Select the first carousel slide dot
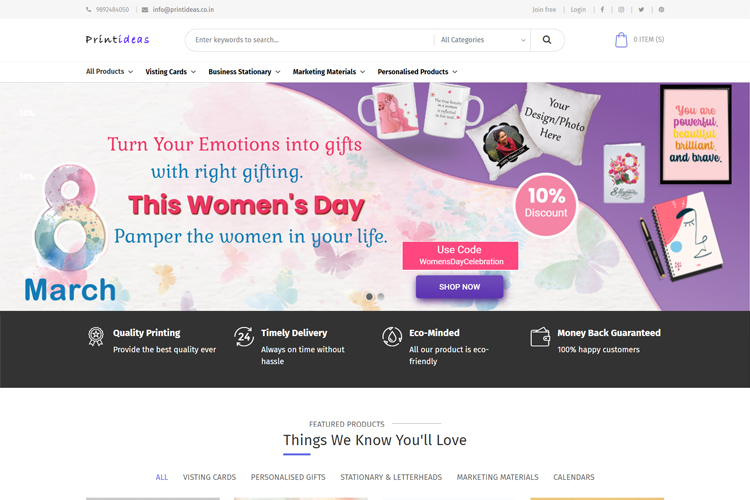This screenshot has width=750, height=500. [x=369, y=297]
